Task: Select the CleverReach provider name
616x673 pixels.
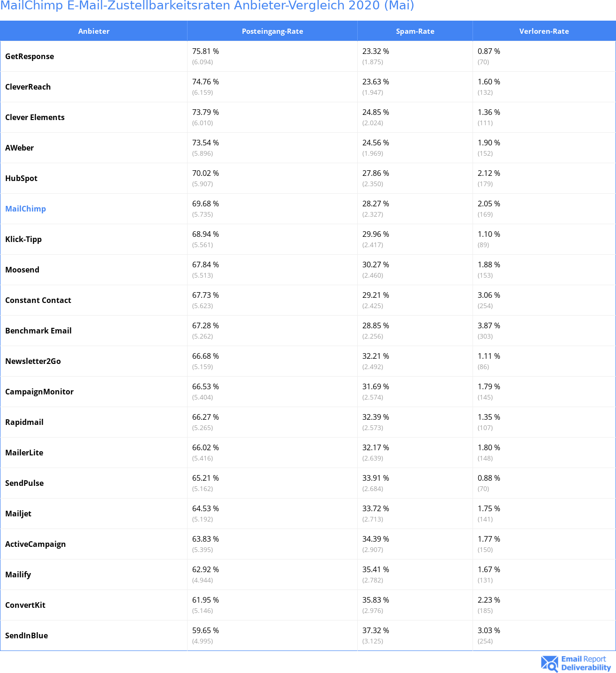Action: point(28,87)
